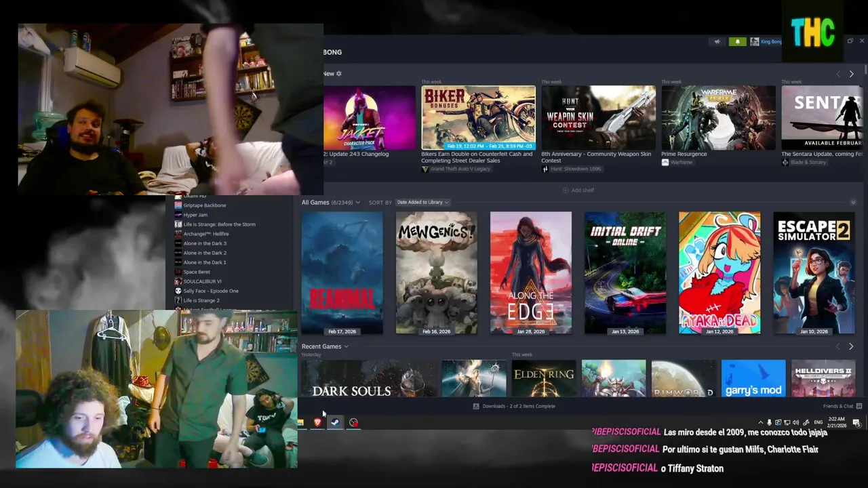Click the microphone tray icon
Image resolution: width=868 pixels, height=488 pixels.
point(769,422)
